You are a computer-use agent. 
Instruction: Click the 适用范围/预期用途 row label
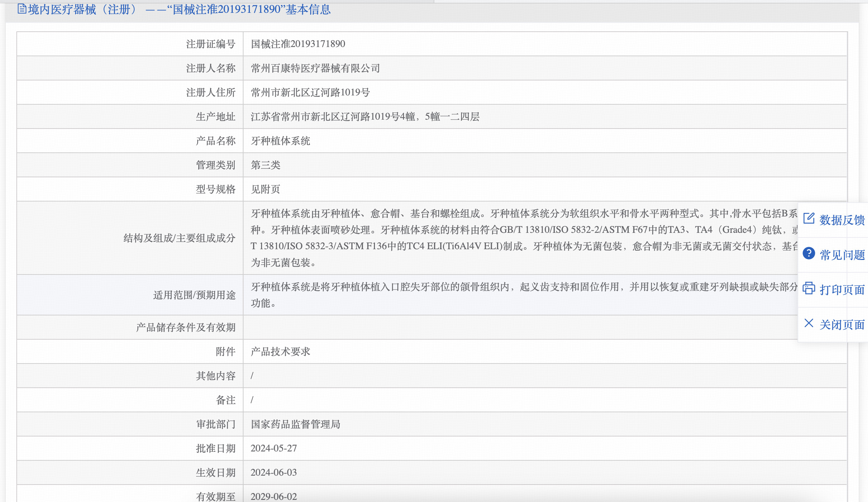point(194,295)
